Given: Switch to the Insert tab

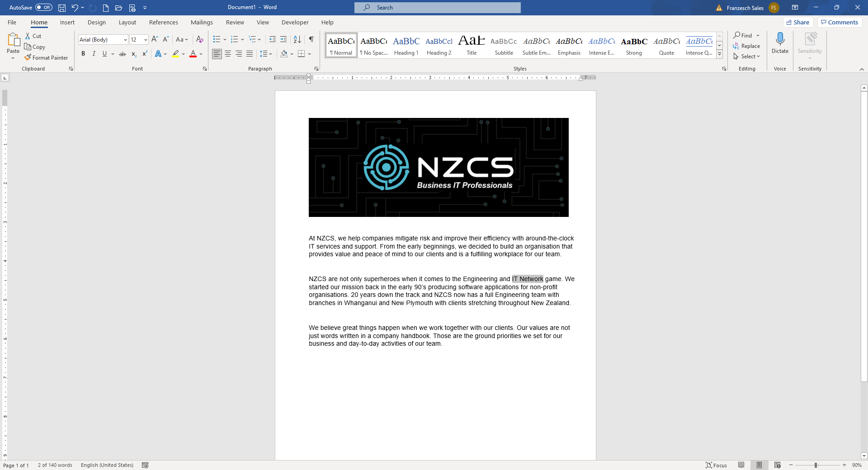Looking at the screenshot, I should pos(67,22).
